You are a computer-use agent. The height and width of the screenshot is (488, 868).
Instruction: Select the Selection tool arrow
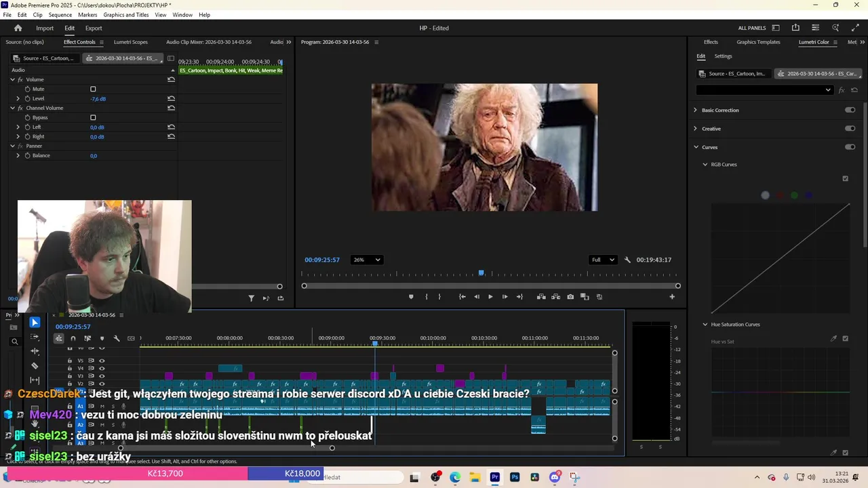(35, 323)
